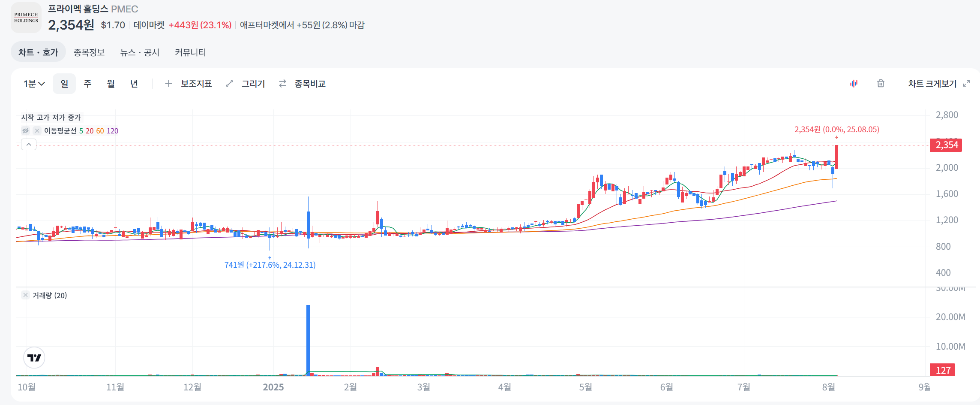The width and height of the screenshot is (980, 405).
Task: Click the 2,800 price axis label
Action: 947,115
